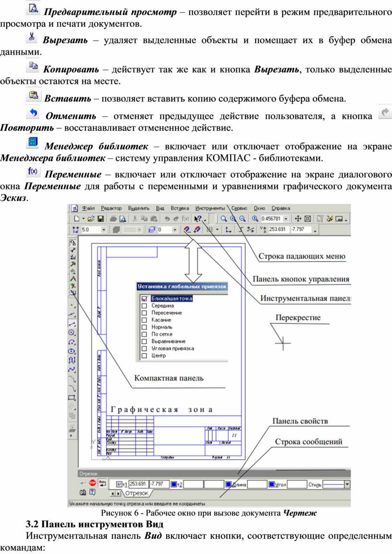Image resolution: width=392 pixels, height=554 pixels.
Task: Click the Zoom in magnifier icon
Action: tap(233, 219)
